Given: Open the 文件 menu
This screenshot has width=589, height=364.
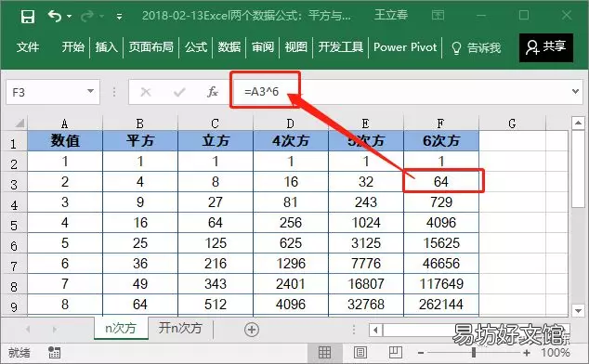Looking at the screenshot, I should pyautogui.click(x=28, y=47).
